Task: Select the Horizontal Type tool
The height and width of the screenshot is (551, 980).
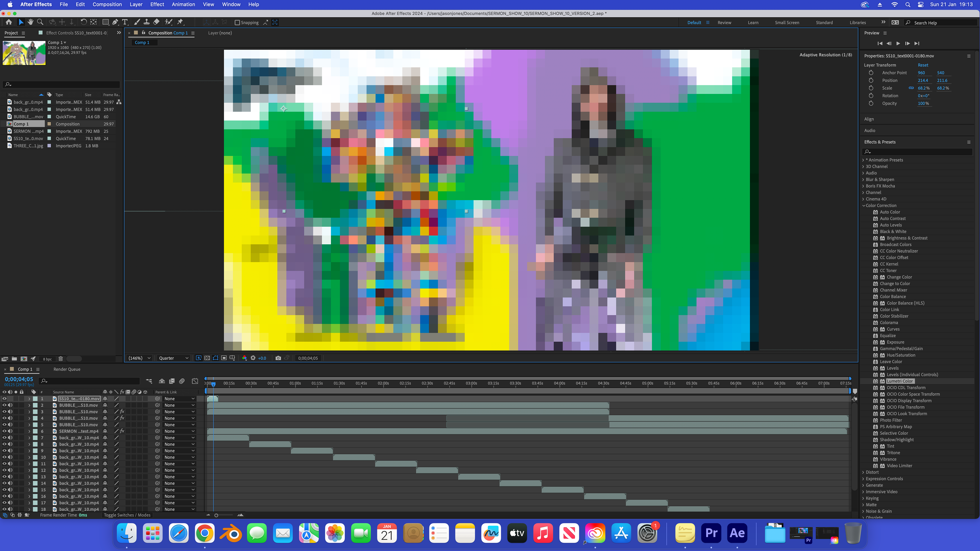Action: click(125, 22)
